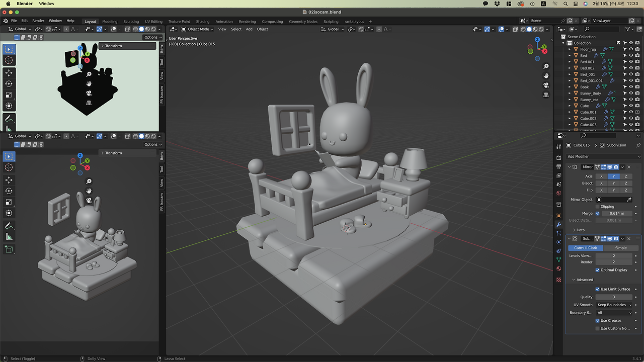Screen dimensions: 644x362
Task: Open the Add Modifier dropdown
Action: click(x=603, y=156)
